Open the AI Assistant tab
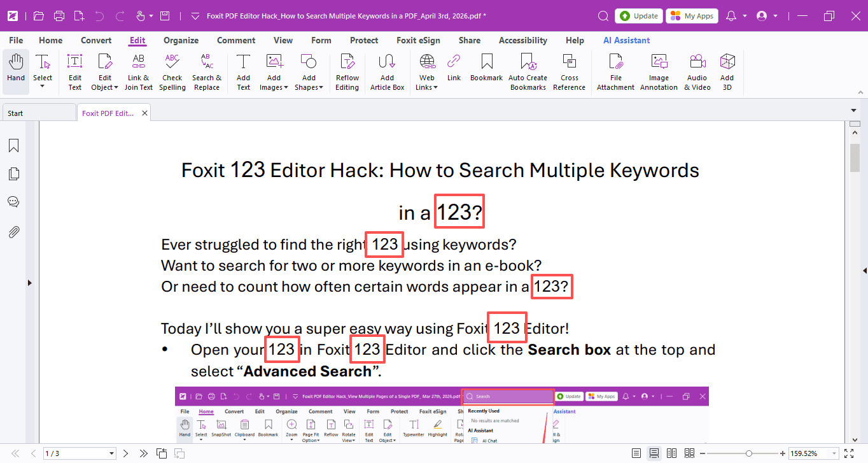Screen dimensions: 868x463 [x=626, y=40]
